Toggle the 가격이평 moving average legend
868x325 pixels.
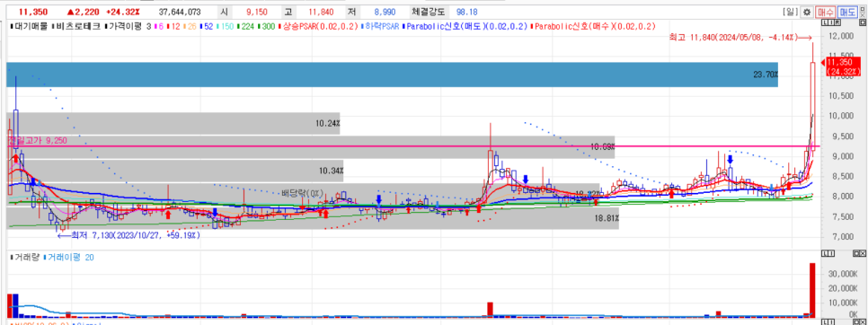point(125,26)
